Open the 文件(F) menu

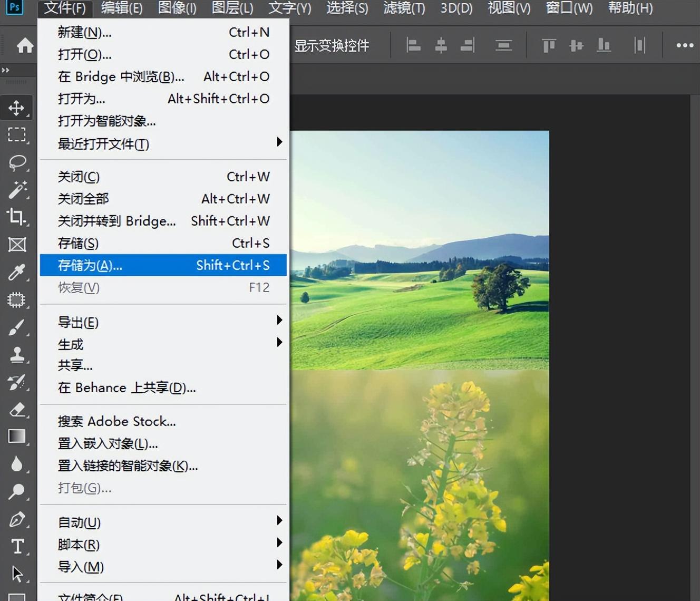coord(65,8)
